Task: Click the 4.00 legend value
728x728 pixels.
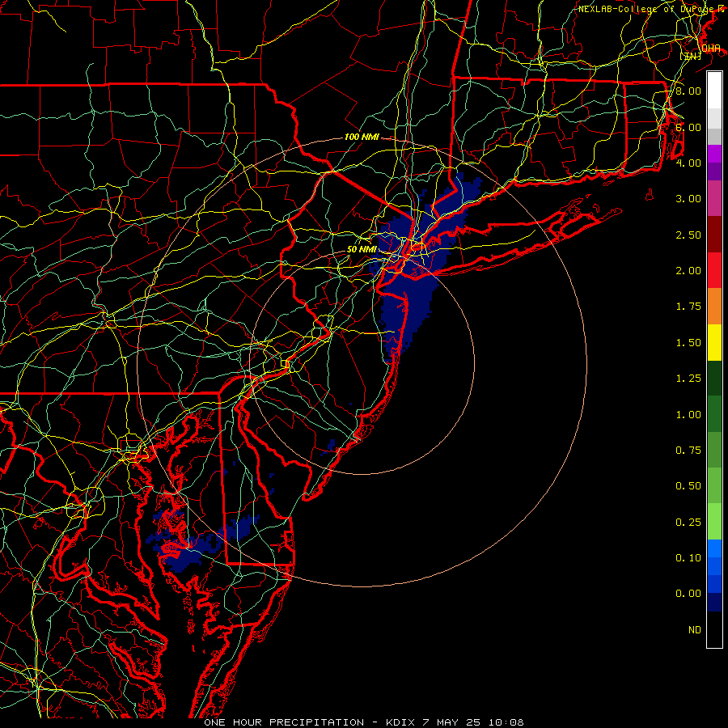Action: (688, 163)
